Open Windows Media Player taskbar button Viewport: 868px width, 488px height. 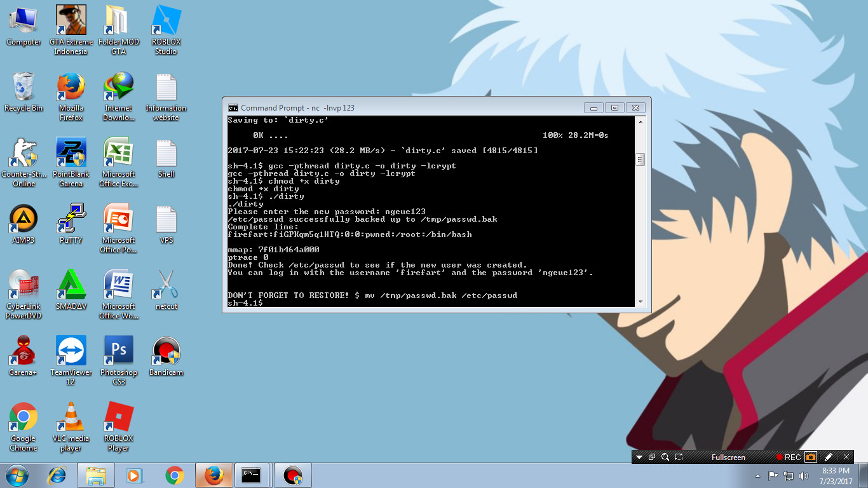pos(134,475)
